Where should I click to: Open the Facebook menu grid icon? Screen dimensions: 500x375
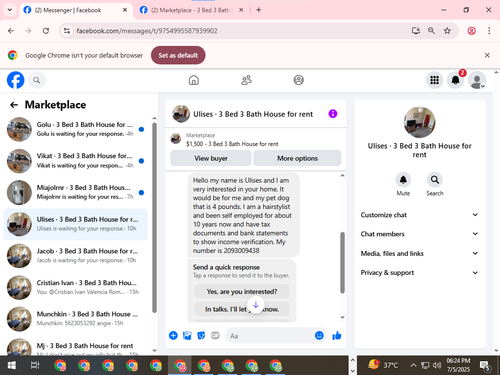(434, 80)
